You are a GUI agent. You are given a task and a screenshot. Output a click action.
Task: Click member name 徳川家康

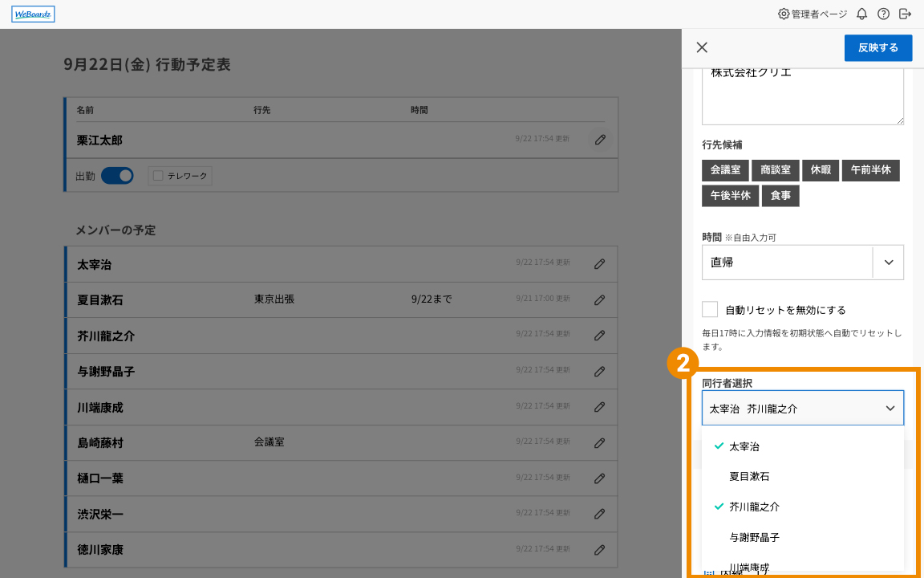(x=100, y=550)
